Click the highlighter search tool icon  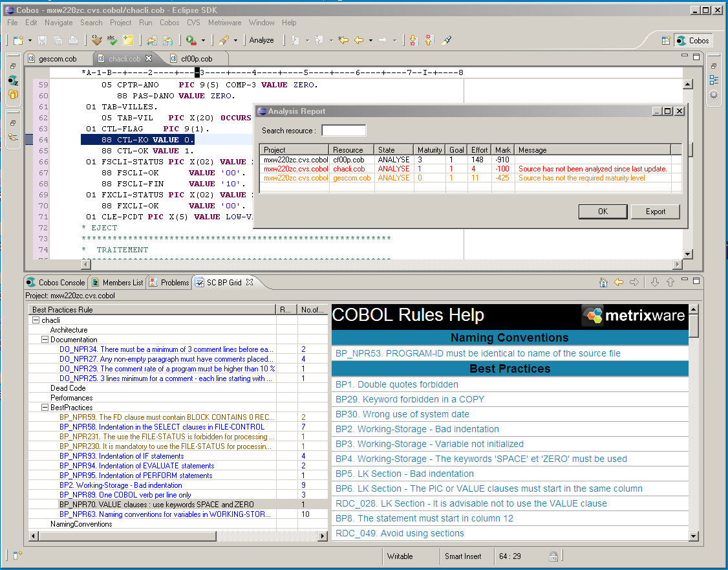(224, 40)
